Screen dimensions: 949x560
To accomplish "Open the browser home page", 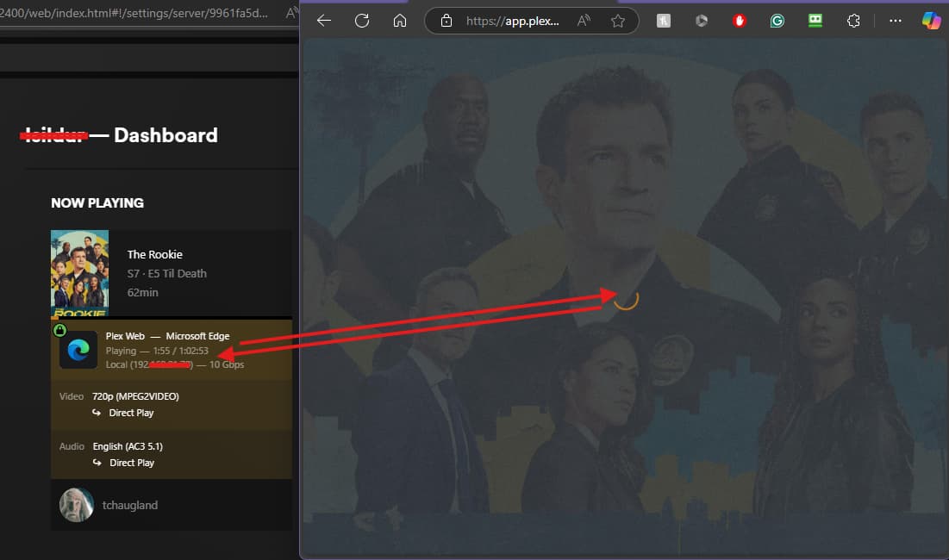I will coord(399,22).
